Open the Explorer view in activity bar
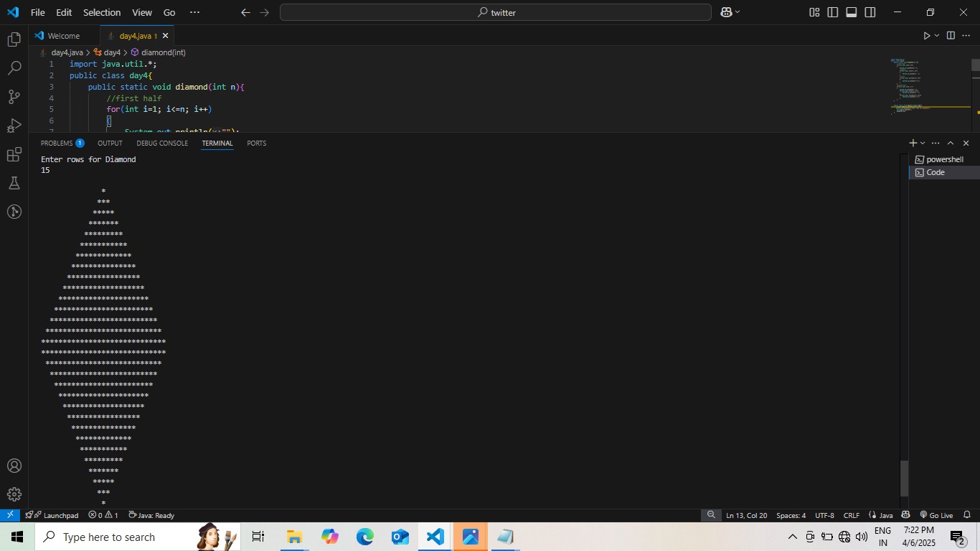This screenshot has height=551, width=980. pyautogui.click(x=14, y=40)
